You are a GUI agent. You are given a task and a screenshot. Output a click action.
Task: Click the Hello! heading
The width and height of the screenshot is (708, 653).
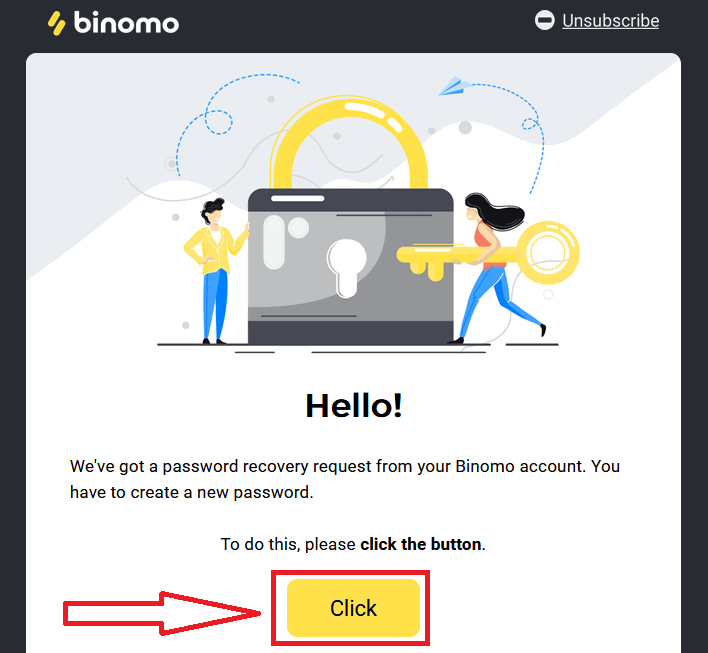[354, 405]
